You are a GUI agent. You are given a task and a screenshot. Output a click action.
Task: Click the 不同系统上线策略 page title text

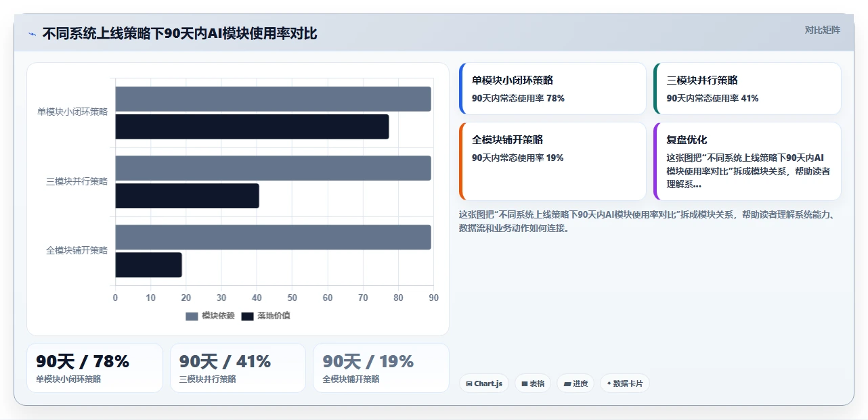point(179,34)
